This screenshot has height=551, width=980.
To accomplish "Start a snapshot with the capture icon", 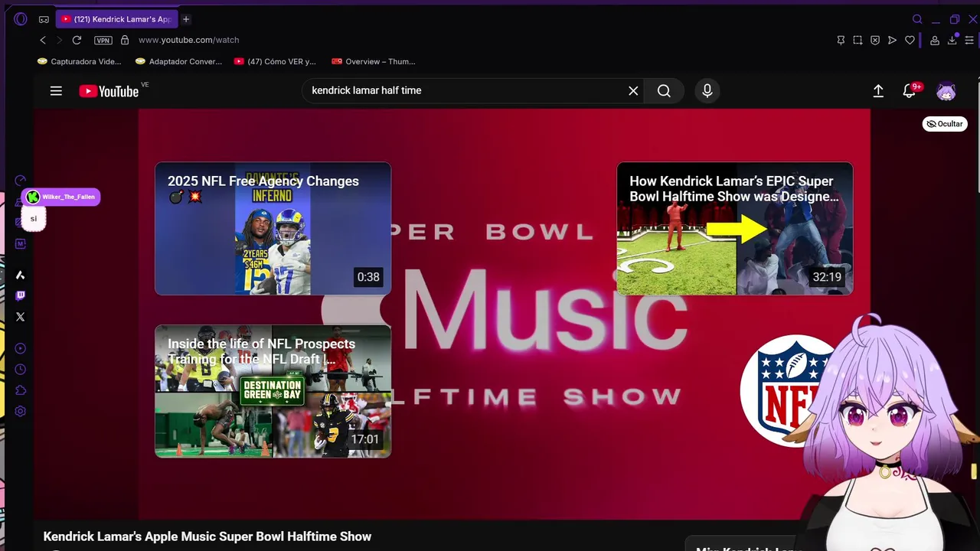I will click(857, 40).
